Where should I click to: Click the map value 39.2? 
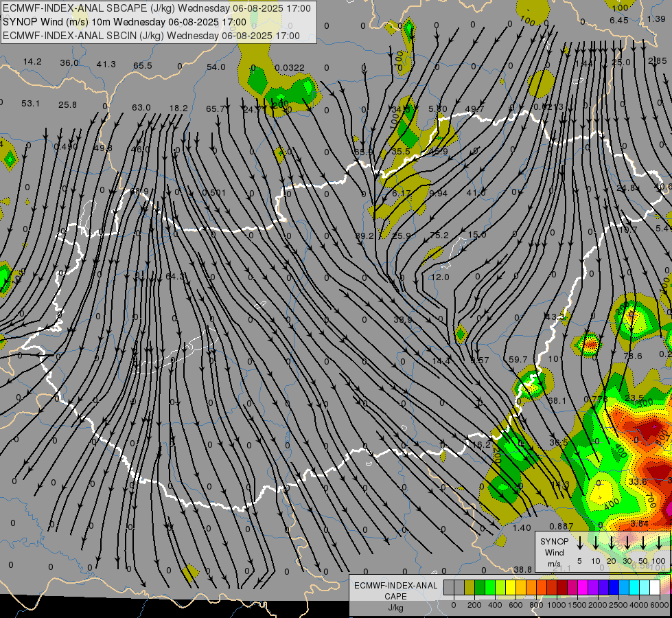364,236
